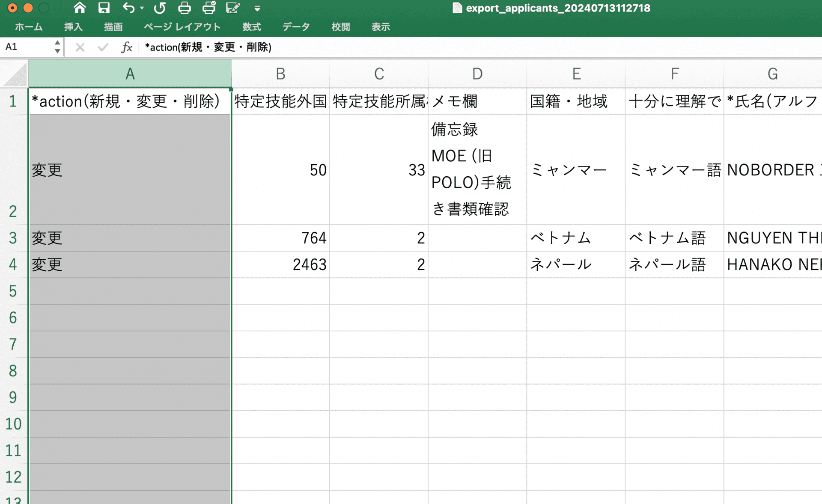Redo the last action

pyautogui.click(x=160, y=7)
